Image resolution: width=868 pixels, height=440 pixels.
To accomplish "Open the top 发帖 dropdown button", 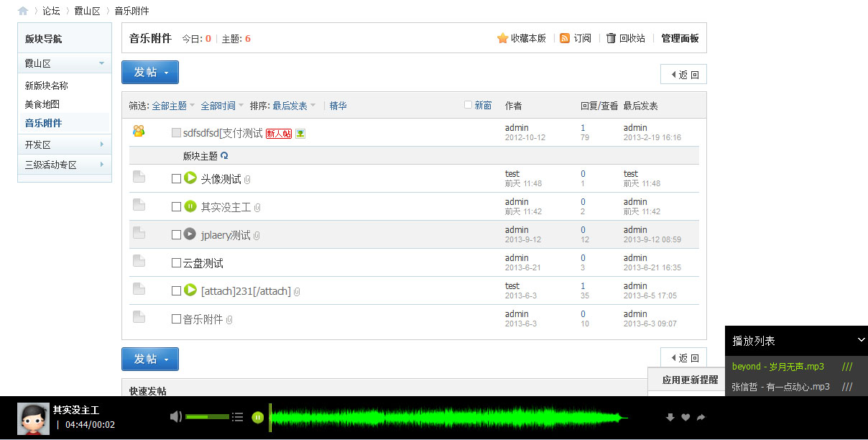I will 150,72.
